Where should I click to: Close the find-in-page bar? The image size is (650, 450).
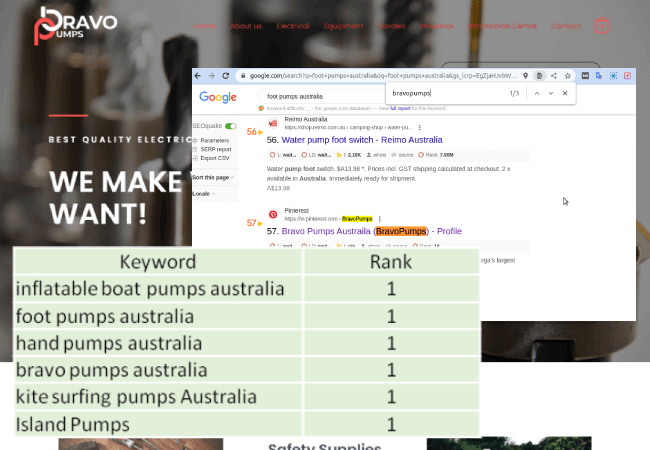pos(565,93)
